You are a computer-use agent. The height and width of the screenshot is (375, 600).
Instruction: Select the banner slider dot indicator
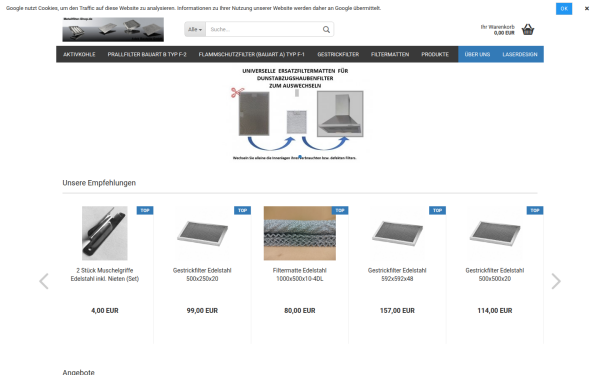click(300, 157)
